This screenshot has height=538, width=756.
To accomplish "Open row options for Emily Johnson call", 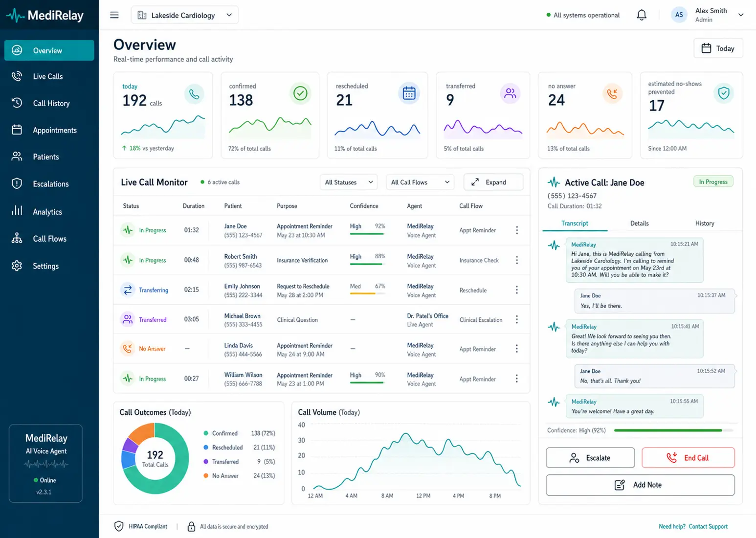I will coord(517,290).
